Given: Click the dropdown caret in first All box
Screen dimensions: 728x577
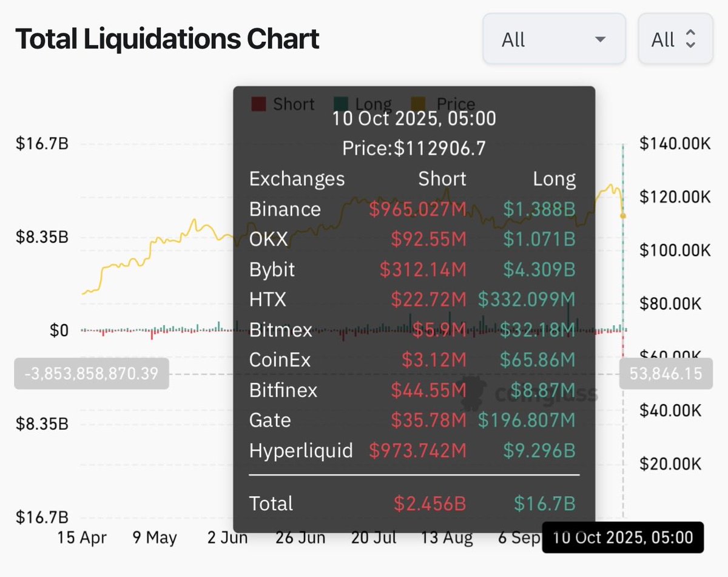Looking at the screenshot, I should 600,40.
